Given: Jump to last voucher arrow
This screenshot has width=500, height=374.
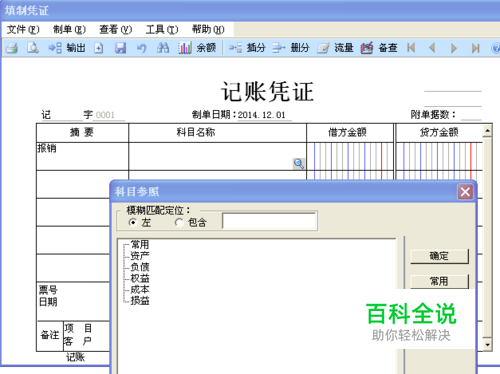Looking at the screenshot, I should coord(475,48).
